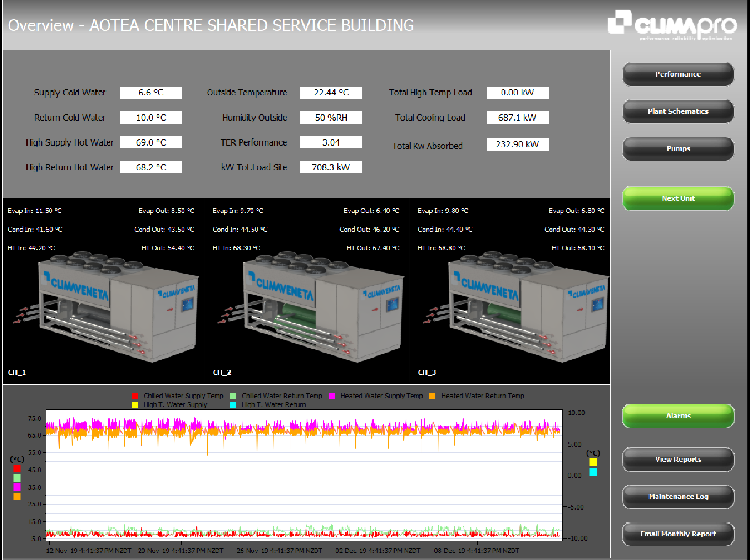Click the 'Cond In: 41.60 °C' reading

point(35,230)
